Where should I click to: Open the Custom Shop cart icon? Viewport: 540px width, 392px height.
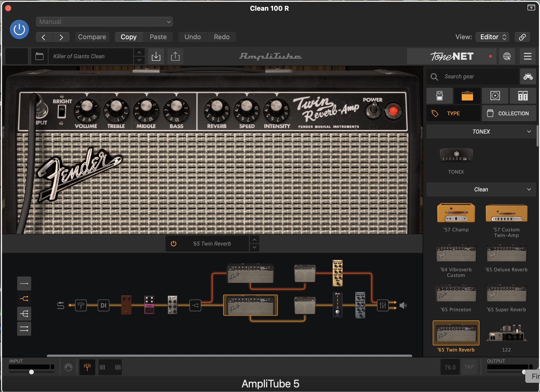pos(528,77)
